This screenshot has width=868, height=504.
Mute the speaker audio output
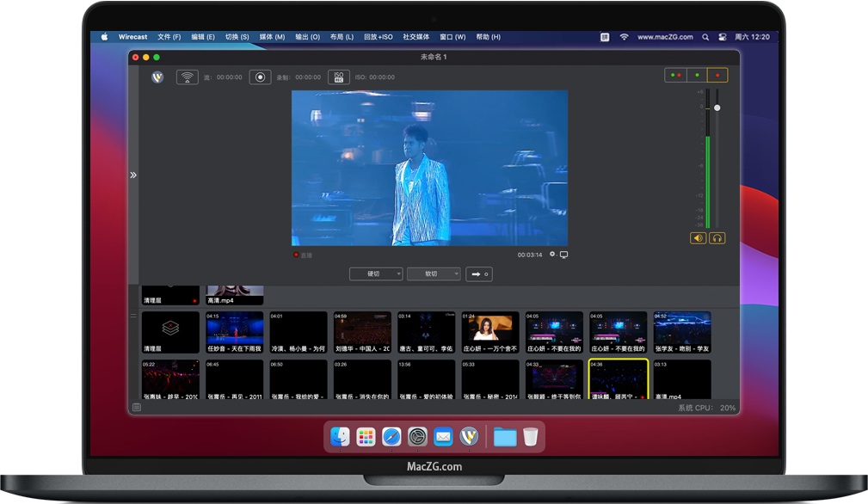[699, 238]
